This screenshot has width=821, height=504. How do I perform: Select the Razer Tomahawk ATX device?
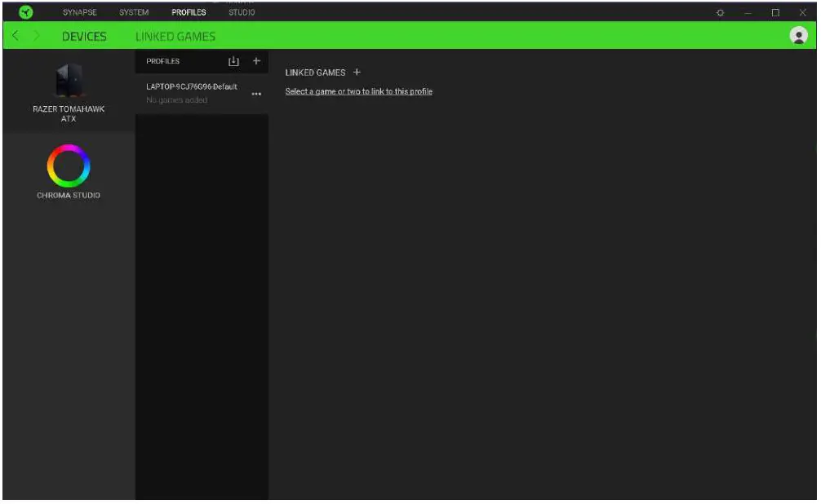click(x=69, y=93)
